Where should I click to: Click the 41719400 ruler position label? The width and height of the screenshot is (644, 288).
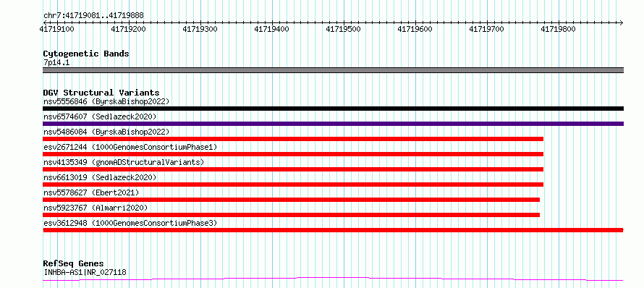(x=271, y=29)
